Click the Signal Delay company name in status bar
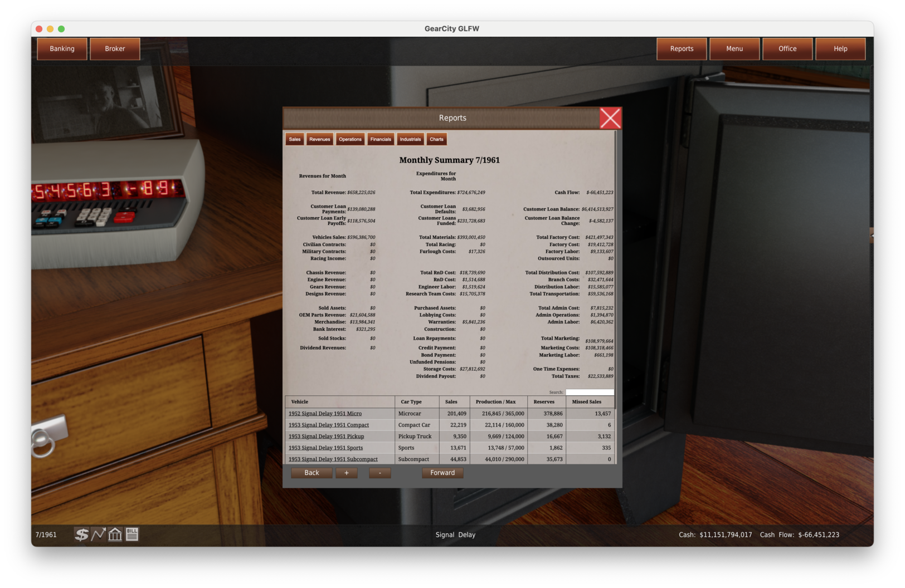Image resolution: width=905 pixels, height=588 pixels. [455, 535]
